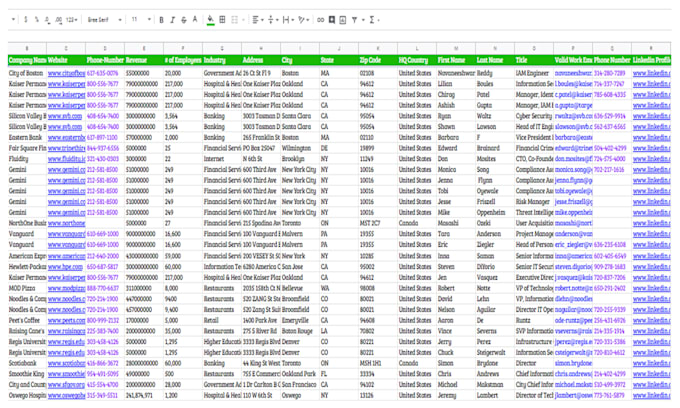
Task: Open LinkedIn link in City of Boston row
Action: click(x=651, y=73)
